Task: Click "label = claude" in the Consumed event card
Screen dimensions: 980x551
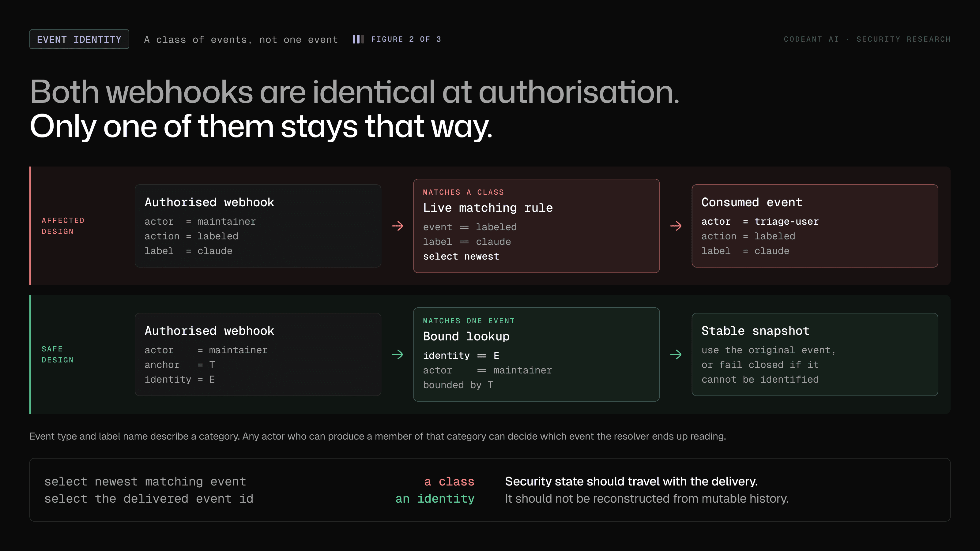Action: tap(745, 251)
